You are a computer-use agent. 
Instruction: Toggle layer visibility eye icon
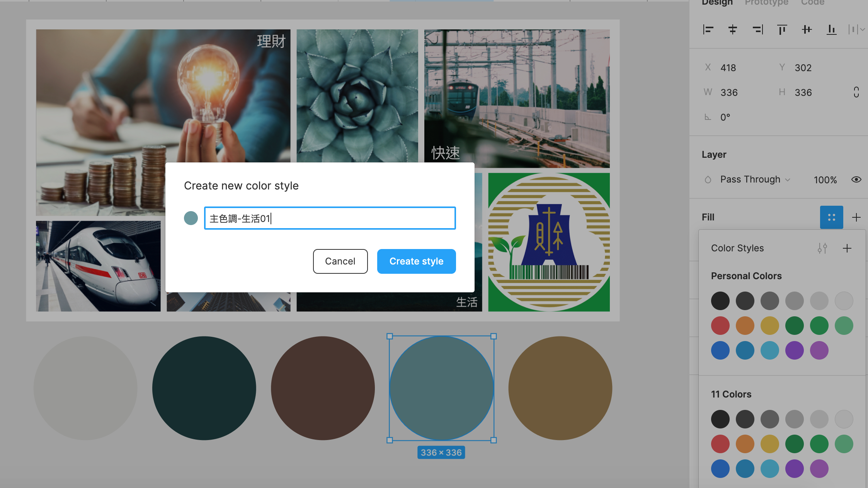coord(856,179)
